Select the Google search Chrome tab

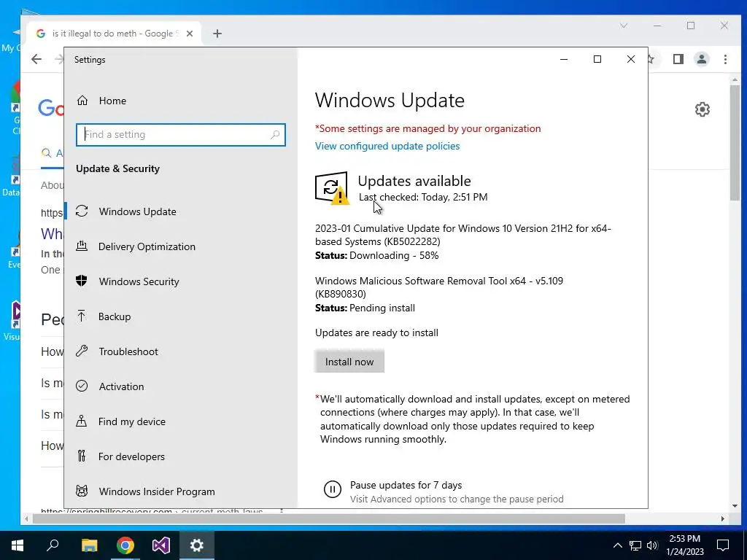pyautogui.click(x=115, y=34)
